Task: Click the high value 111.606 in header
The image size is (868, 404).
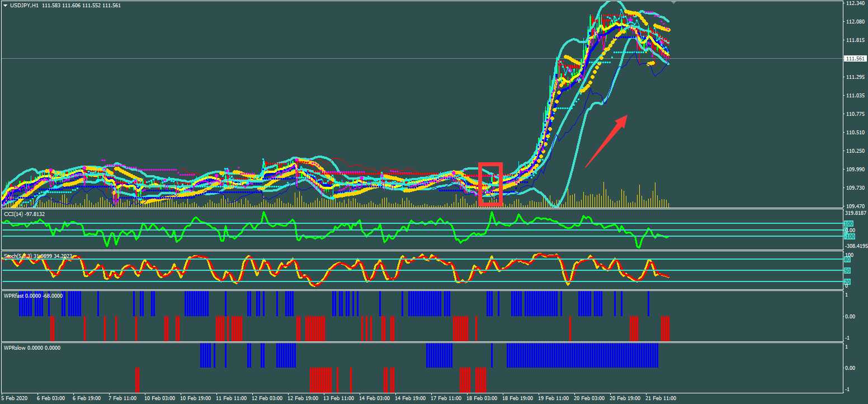Action: coord(72,5)
